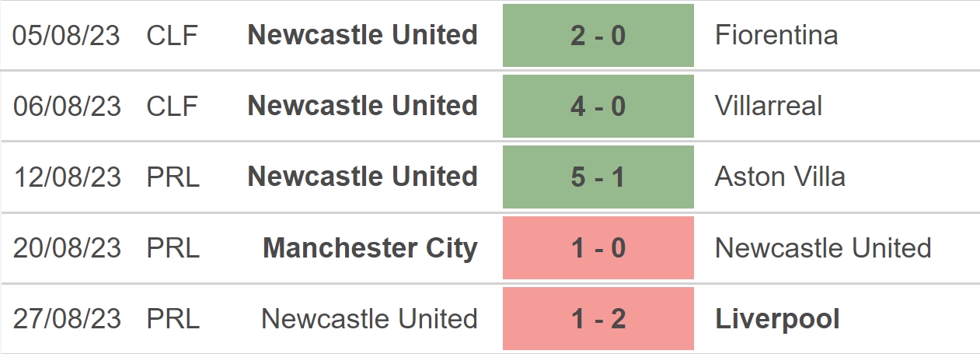Open the Villarreal team link
The image size is (980, 354).
point(769,106)
